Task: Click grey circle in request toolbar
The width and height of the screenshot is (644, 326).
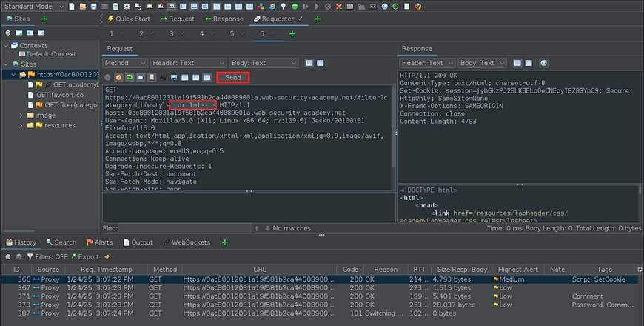Action: click(x=107, y=77)
